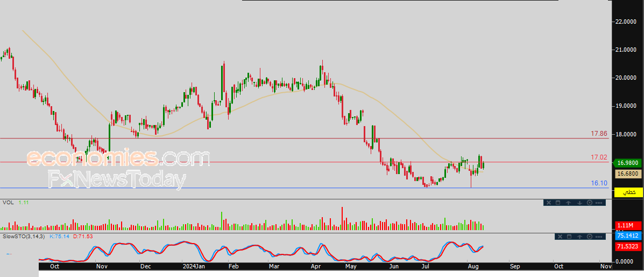Click the Feb date axis label
The height and width of the screenshot is (277, 644).
[233, 266]
